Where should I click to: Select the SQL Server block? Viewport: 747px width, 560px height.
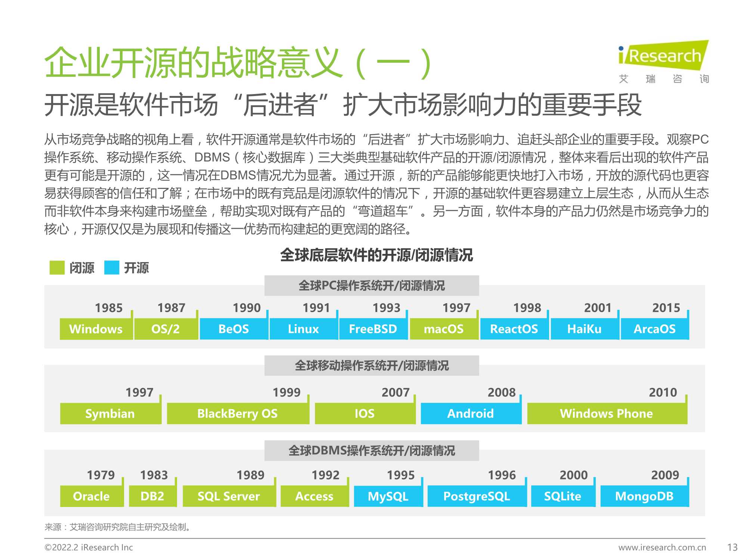click(x=229, y=496)
